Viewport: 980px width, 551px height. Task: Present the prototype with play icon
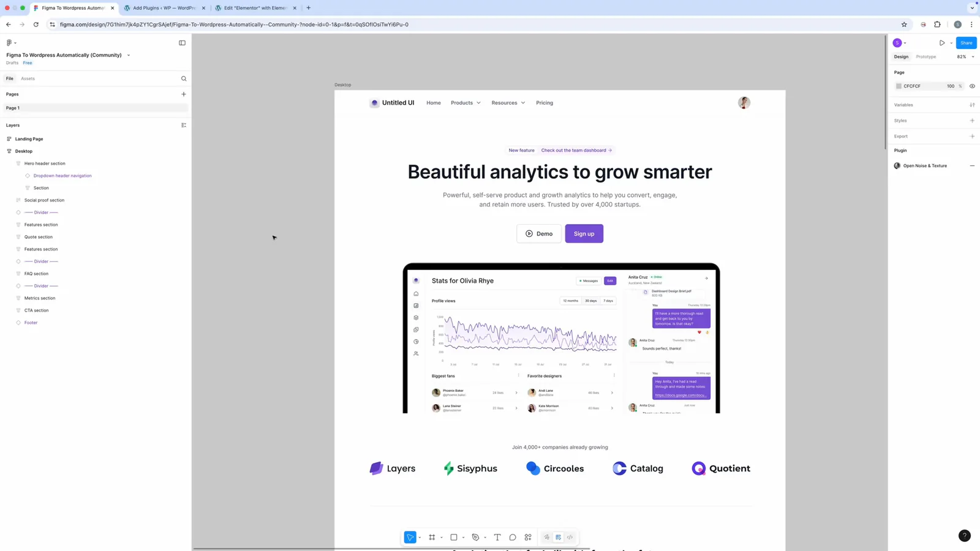pos(942,43)
